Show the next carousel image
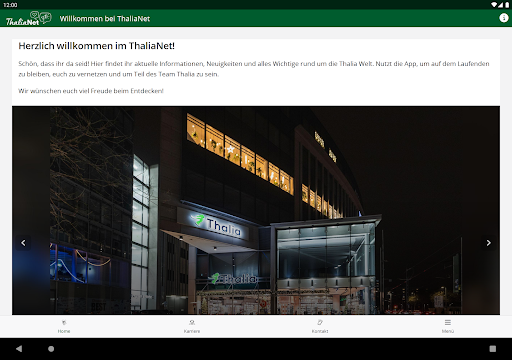This screenshot has height=360, width=512. pos(488,243)
